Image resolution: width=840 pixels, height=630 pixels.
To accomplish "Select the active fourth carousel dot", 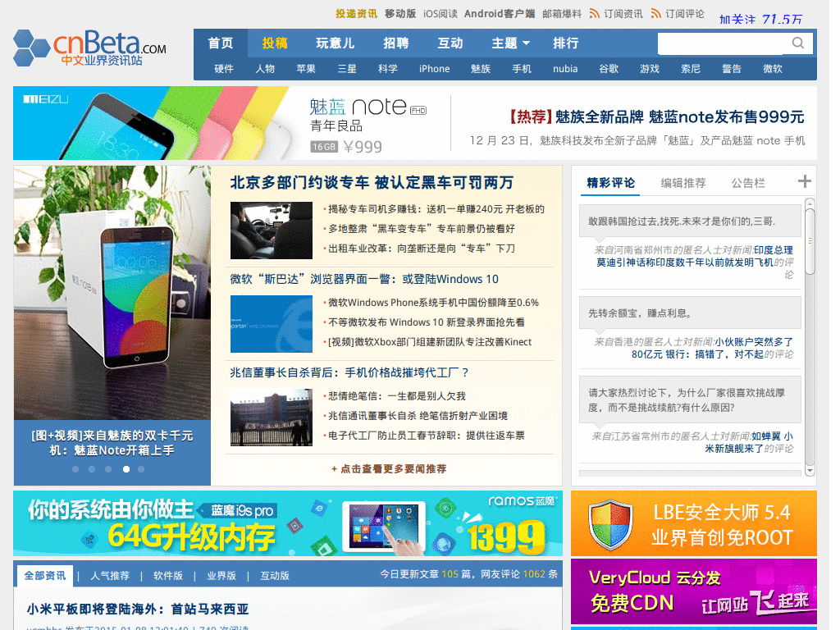I will (x=126, y=468).
